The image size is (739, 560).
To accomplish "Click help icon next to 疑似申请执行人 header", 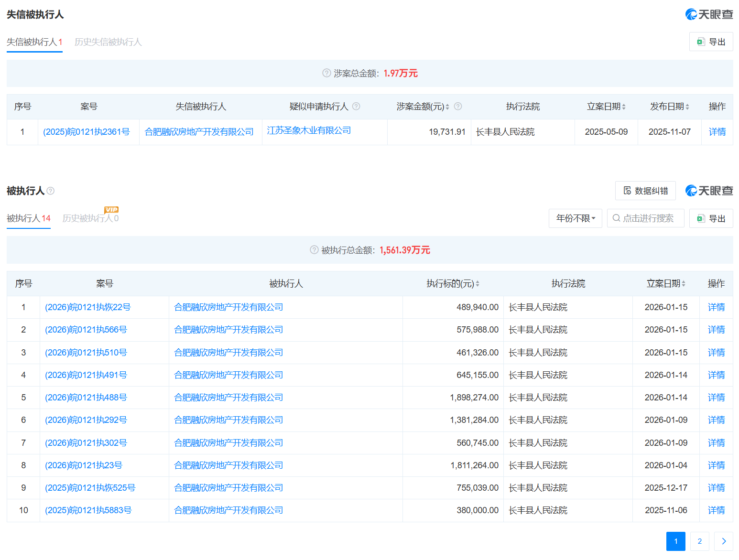I will (x=356, y=107).
